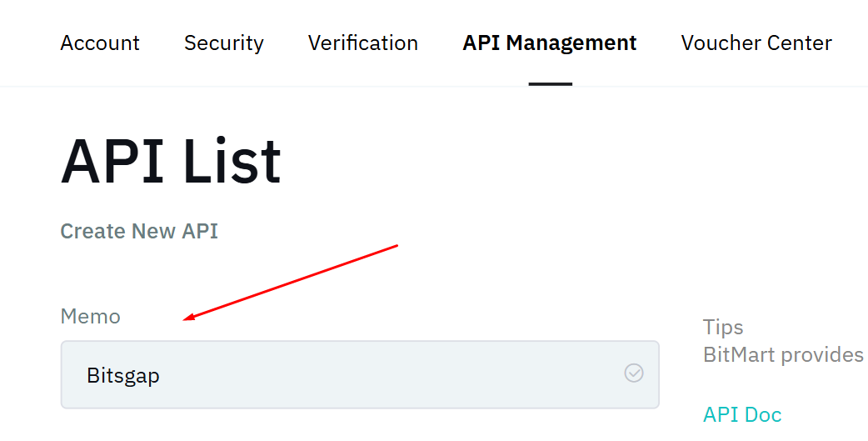The image size is (868, 441).
Task: Click the Memo field label
Action: [x=90, y=317]
